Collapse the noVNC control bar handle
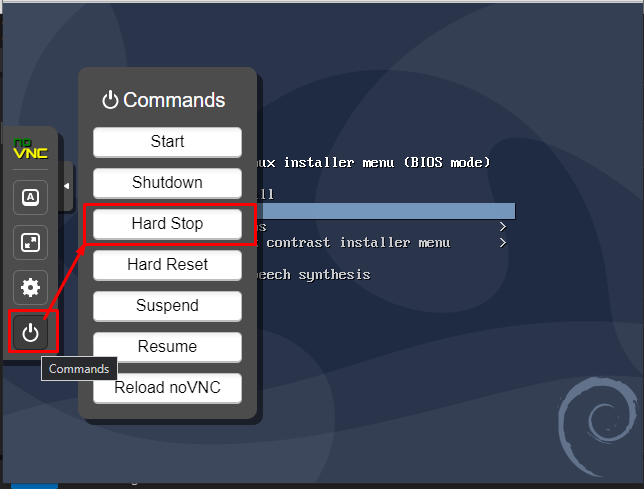Image resolution: width=644 pixels, height=489 pixels. point(66,186)
